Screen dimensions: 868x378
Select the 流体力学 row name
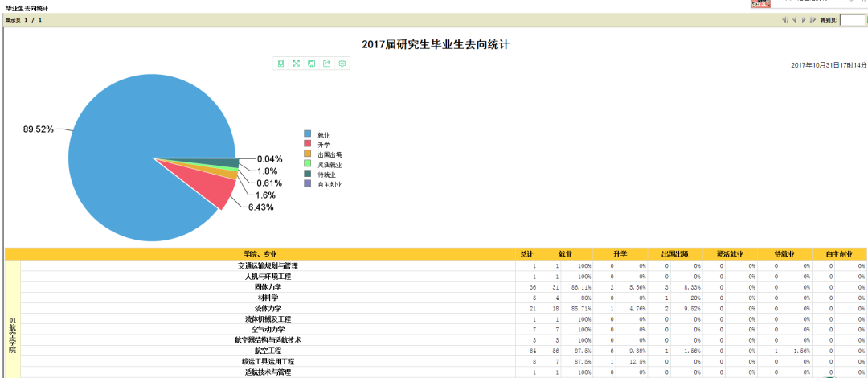tap(268, 308)
